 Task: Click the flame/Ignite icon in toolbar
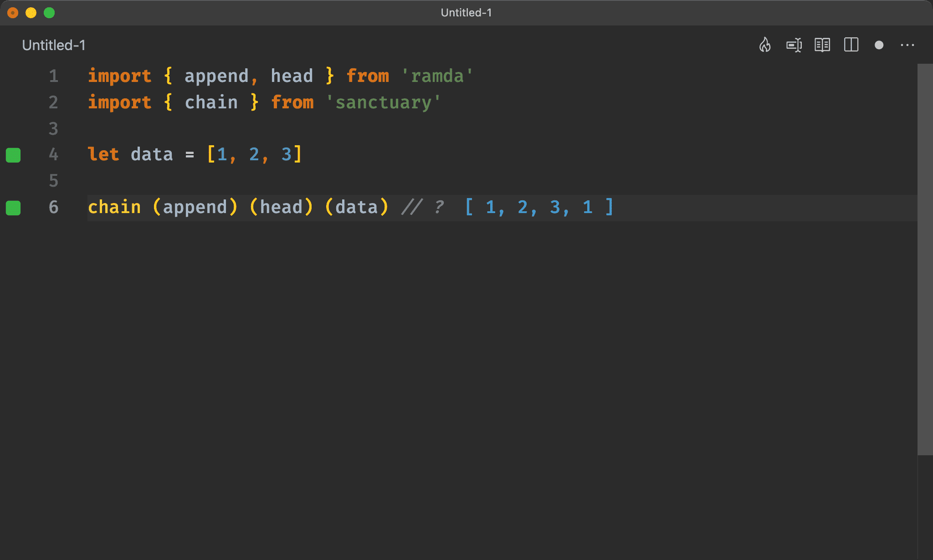765,45
